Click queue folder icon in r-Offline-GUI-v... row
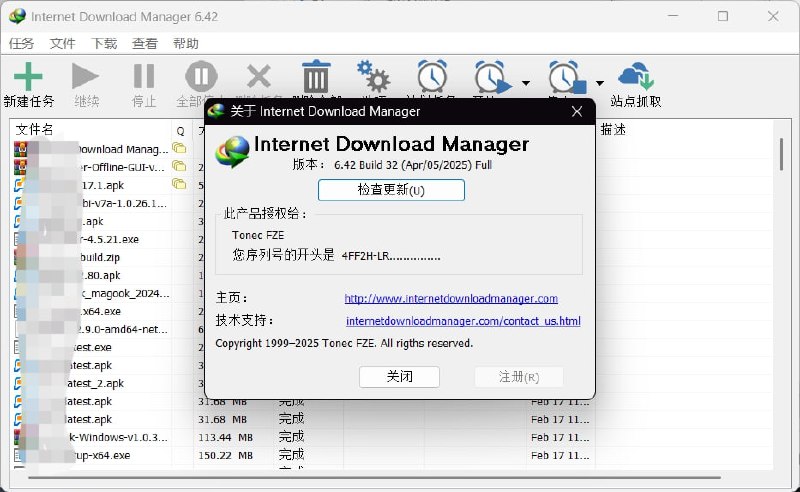Screen dimensions: 800x492 click(x=179, y=166)
